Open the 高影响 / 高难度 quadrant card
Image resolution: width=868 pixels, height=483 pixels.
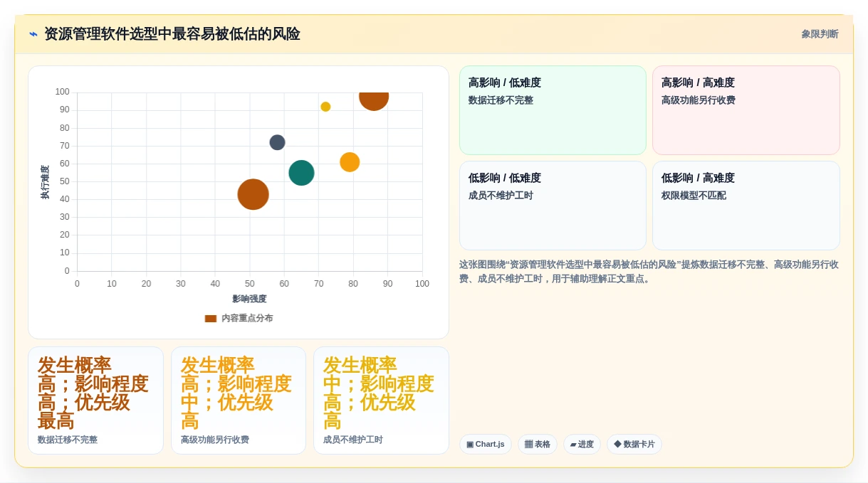[746, 110]
